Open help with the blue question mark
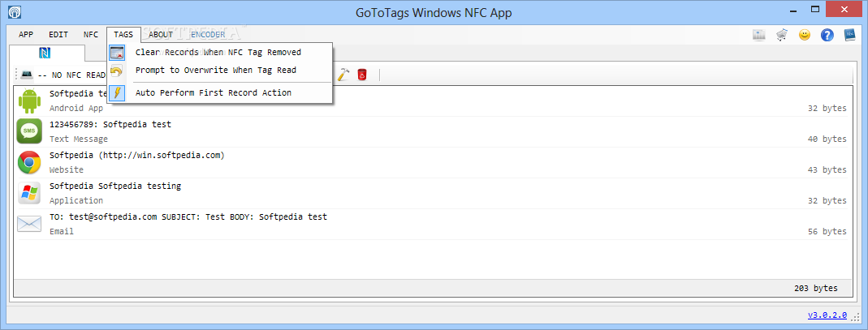This screenshot has height=330, width=868. pos(827,35)
